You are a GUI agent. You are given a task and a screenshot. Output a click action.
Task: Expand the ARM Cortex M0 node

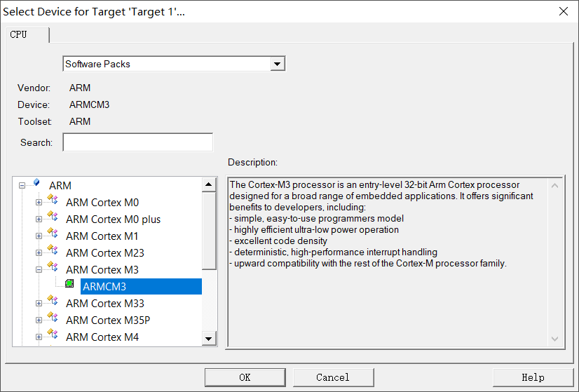coord(39,203)
